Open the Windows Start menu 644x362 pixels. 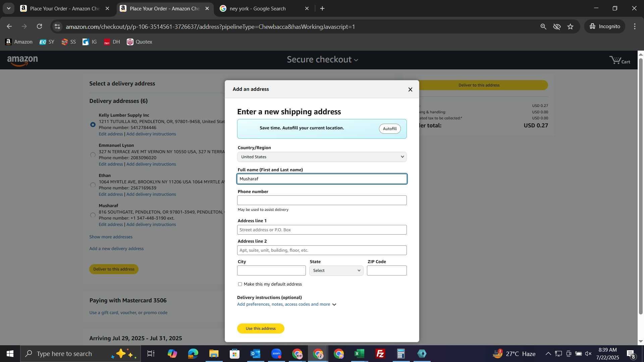click(10, 354)
